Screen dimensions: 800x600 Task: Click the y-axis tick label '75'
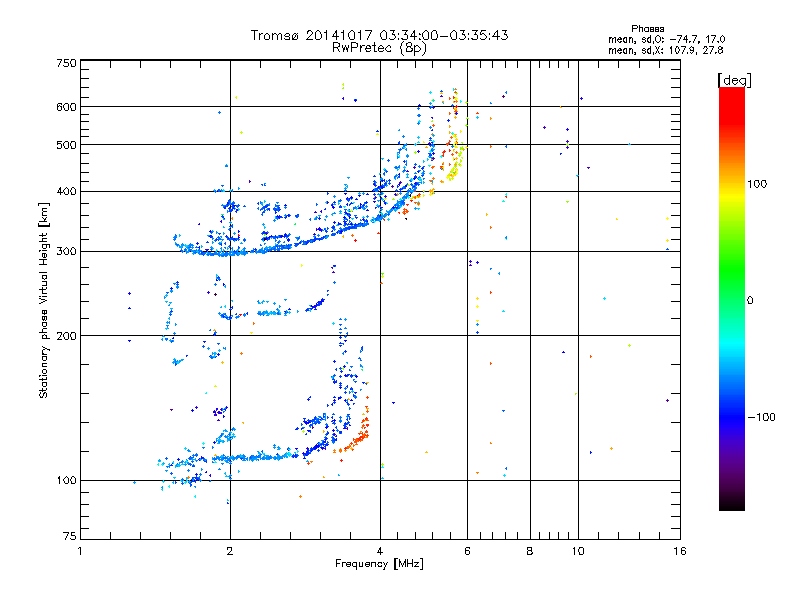point(70,536)
